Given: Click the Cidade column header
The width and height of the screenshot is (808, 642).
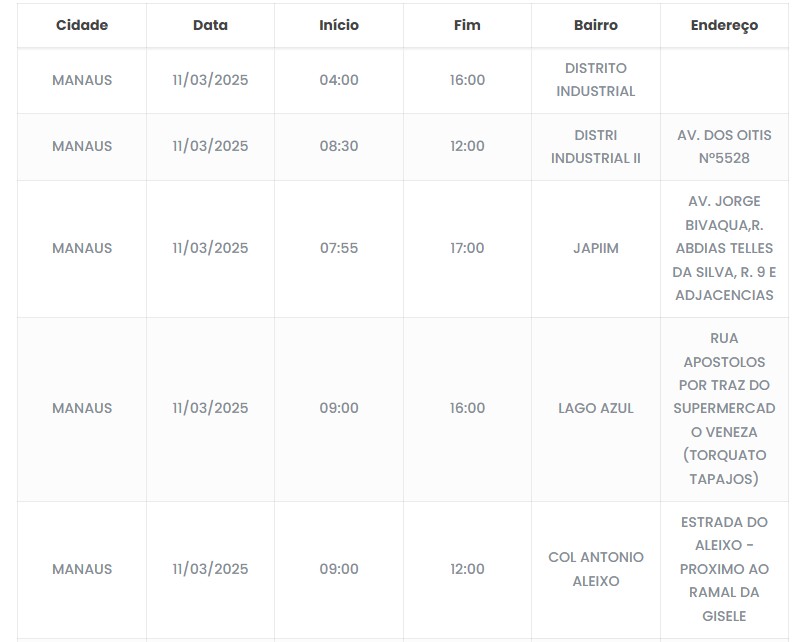Looking at the screenshot, I should coord(82,25).
